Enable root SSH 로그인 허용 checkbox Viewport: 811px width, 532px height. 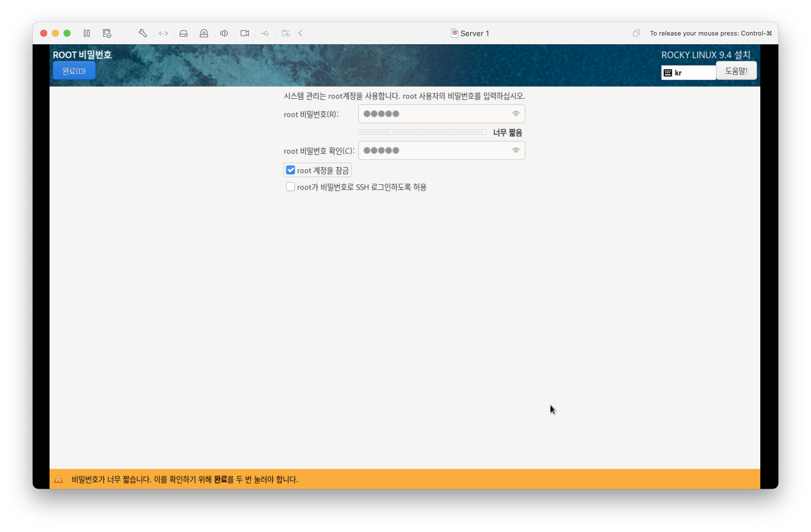[290, 187]
